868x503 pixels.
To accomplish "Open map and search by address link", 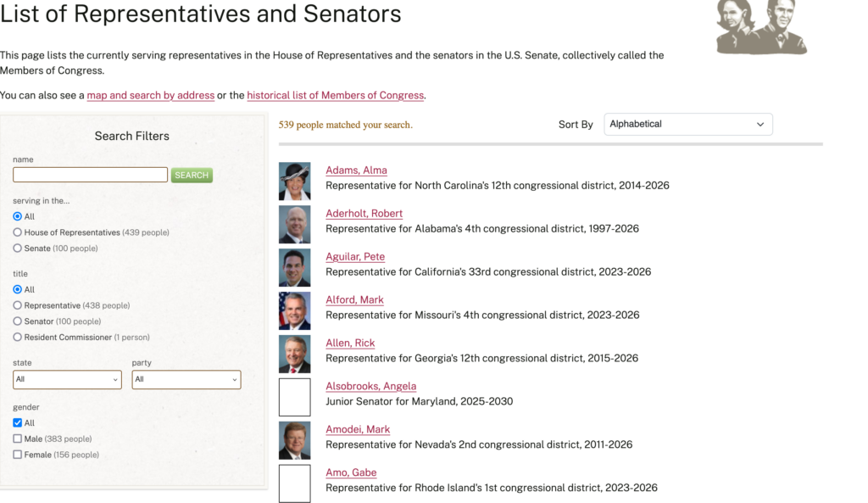I will (x=151, y=95).
